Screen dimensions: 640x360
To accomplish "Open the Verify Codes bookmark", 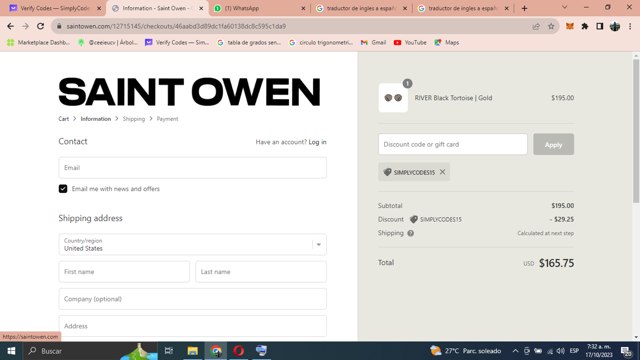I will point(177,42).
